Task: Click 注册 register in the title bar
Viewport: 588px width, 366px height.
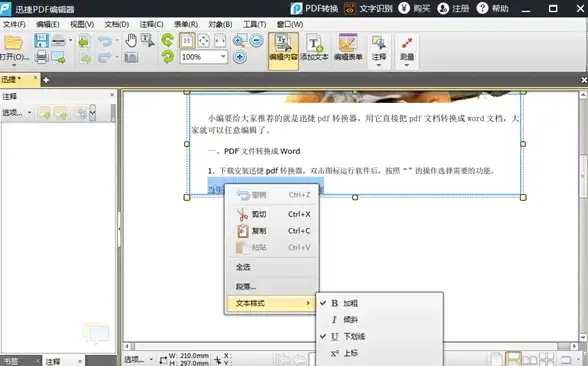Action: tap(453, 8)
